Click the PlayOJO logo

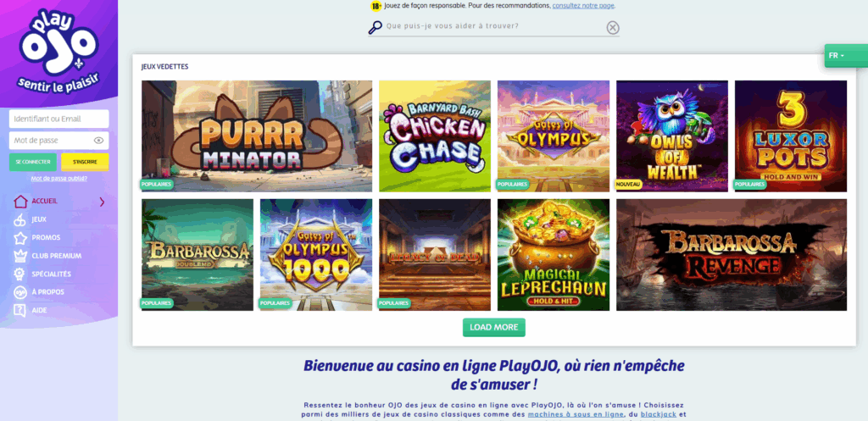[58, 50]
